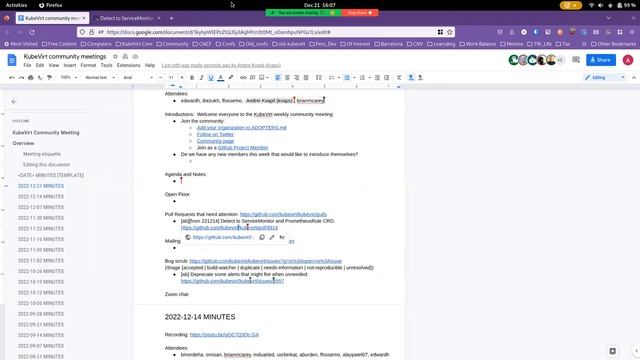Open the File menu
Screen dimensions: 640x360
tap(27, 65)
